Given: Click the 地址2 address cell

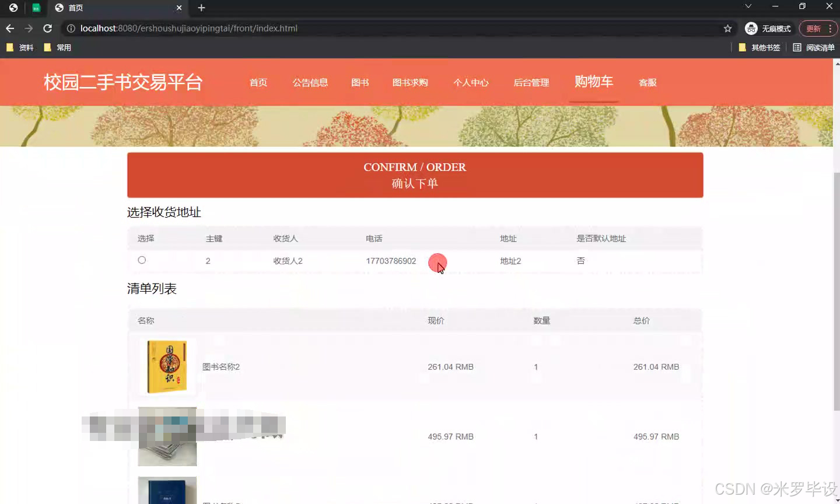Looking at the screenshot, I should click(x=510, y=261).
